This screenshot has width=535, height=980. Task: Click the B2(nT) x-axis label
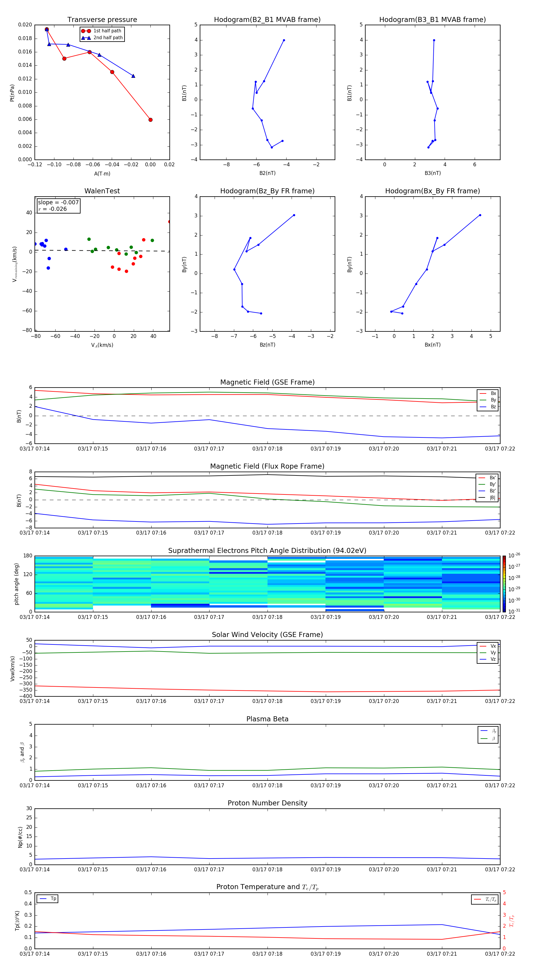coord(267,173)
